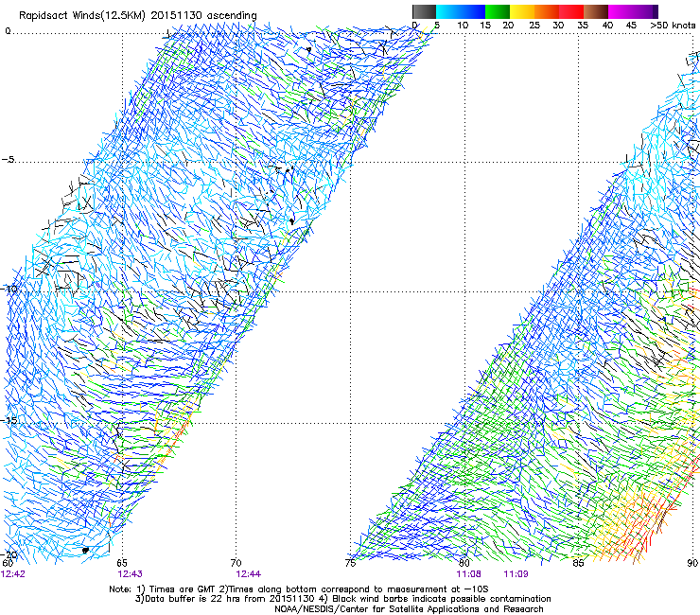Click the purple time label '12:44'
700x615 pixels.
pyautogui.click(x=249, y=574)
